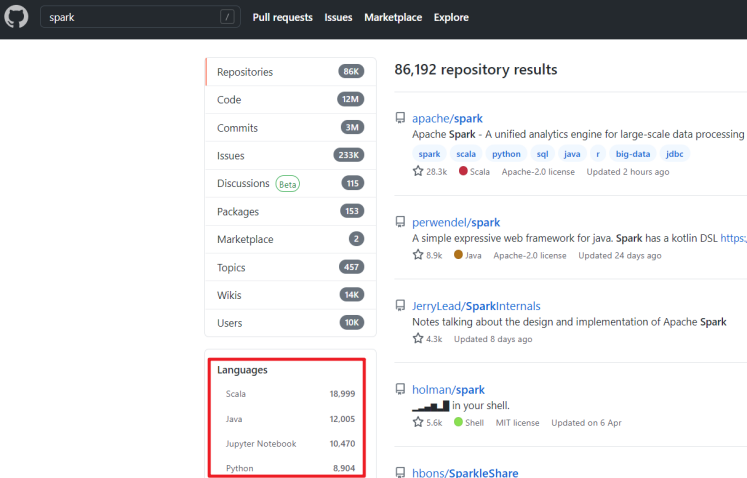Screen dimensions: 747x478
Task: Click the java topic tag
Action: point(572,154)
